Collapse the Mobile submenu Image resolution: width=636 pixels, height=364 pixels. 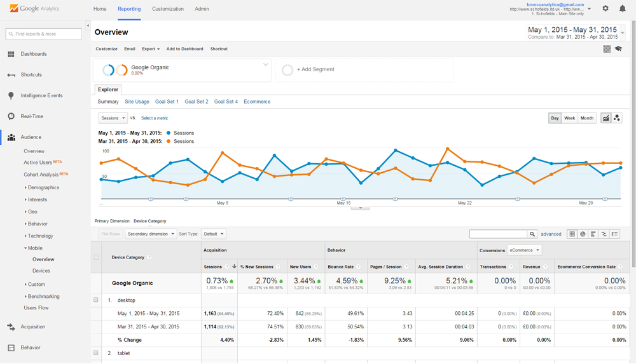[x=34, y=248]
